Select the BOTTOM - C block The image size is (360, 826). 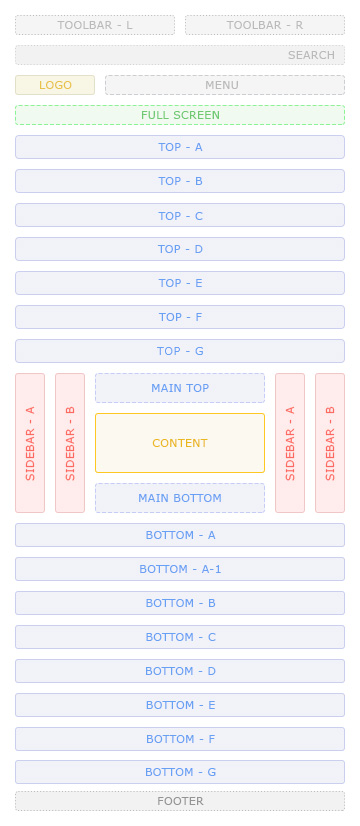[x=180, y=637]
